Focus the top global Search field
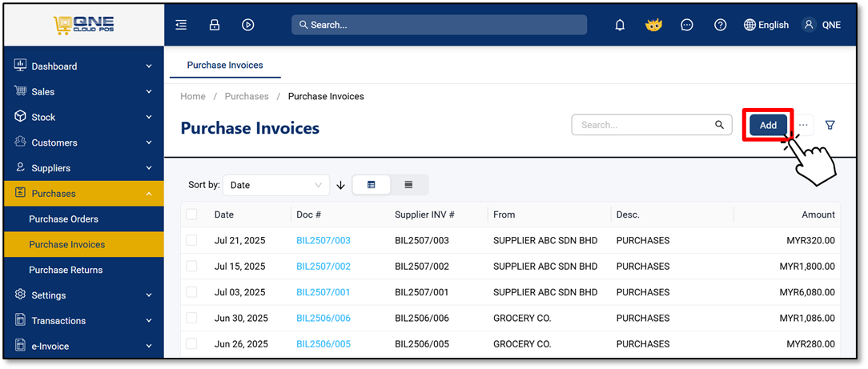This screenshot has height=369, width=868. 439,25
